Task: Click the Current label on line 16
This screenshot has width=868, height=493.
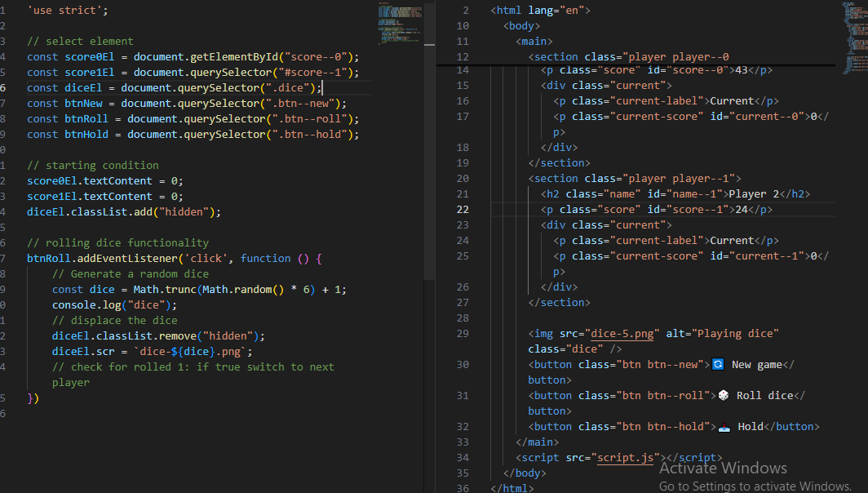Action: tap(732, 101)
